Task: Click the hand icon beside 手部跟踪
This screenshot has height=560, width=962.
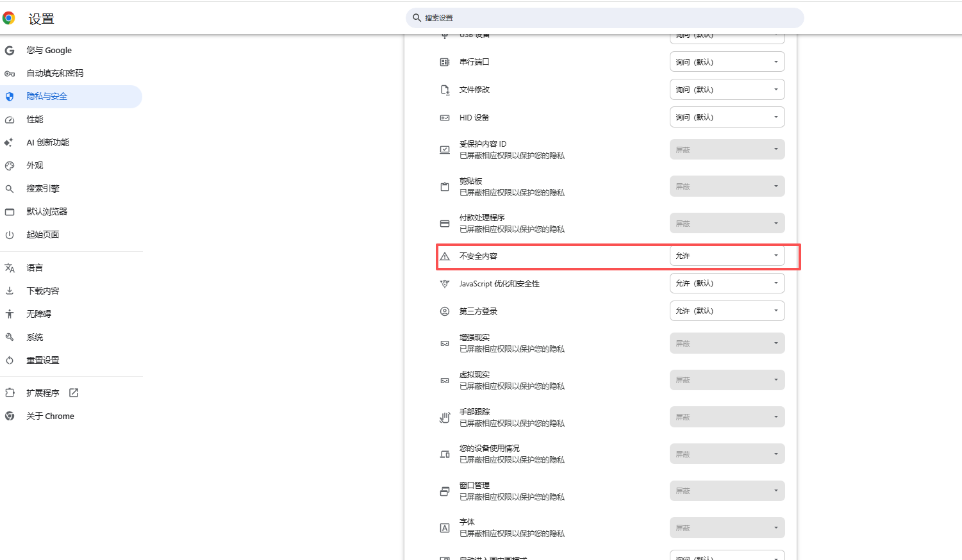Action: click(445, 418)
